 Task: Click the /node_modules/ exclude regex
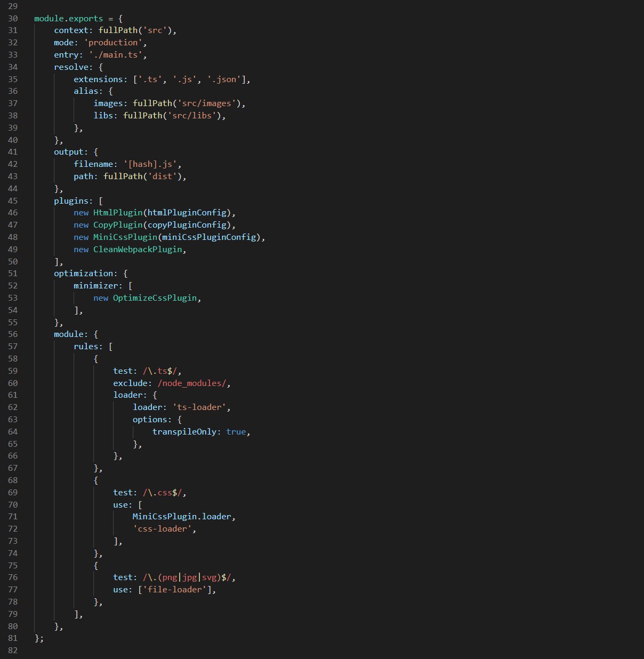click(192, 383)
